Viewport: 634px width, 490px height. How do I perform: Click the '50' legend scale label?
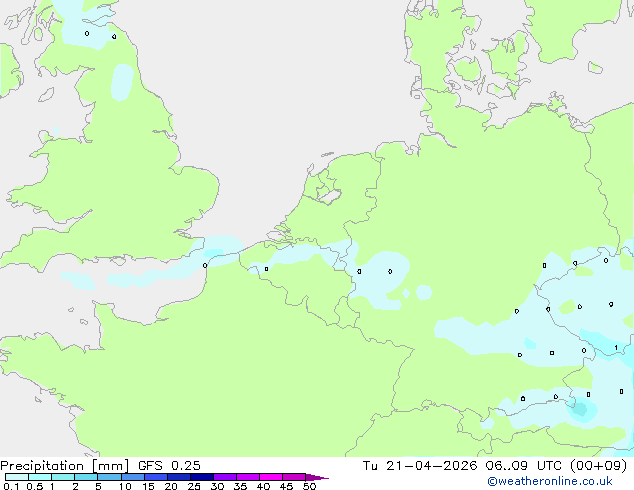click(309, 486)
